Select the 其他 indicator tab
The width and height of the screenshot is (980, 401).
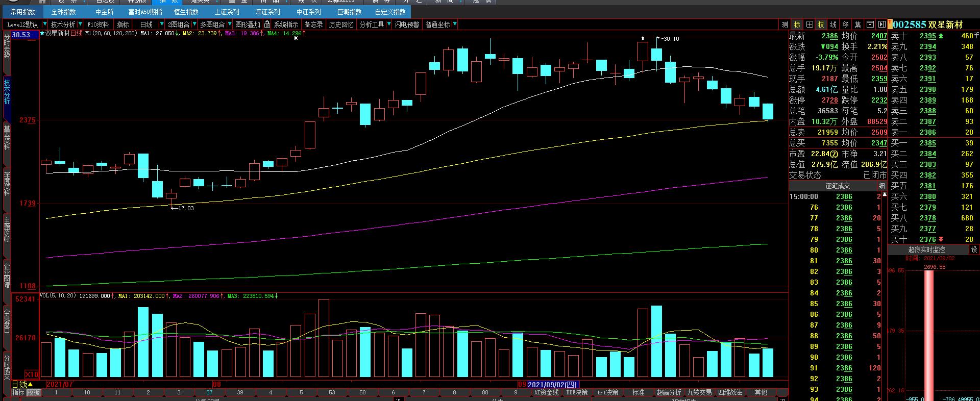click(761, 393)
